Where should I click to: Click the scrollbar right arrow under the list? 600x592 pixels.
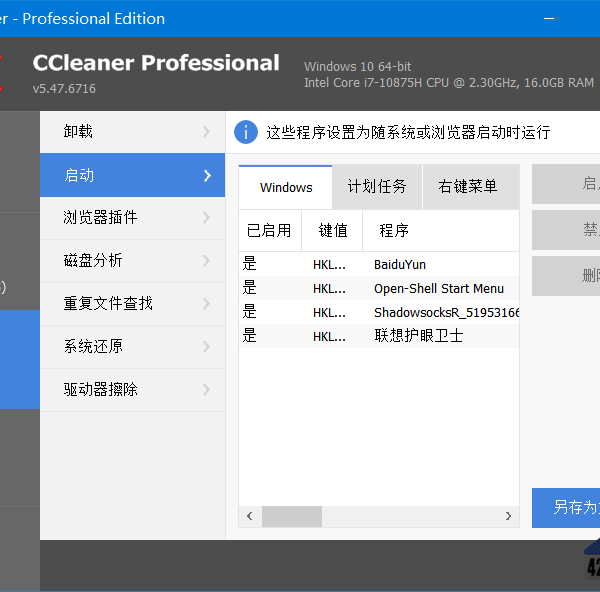click(x=508, y=517)
